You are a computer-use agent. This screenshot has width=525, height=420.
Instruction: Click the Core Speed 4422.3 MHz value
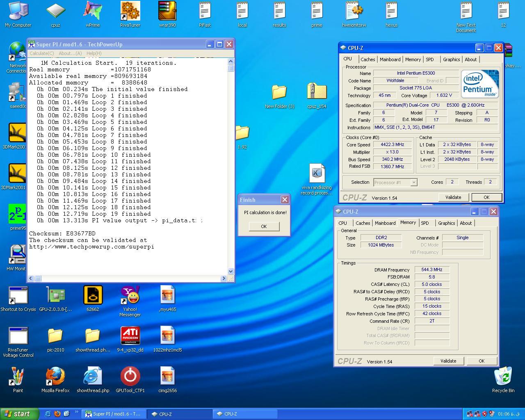(393, 144)
